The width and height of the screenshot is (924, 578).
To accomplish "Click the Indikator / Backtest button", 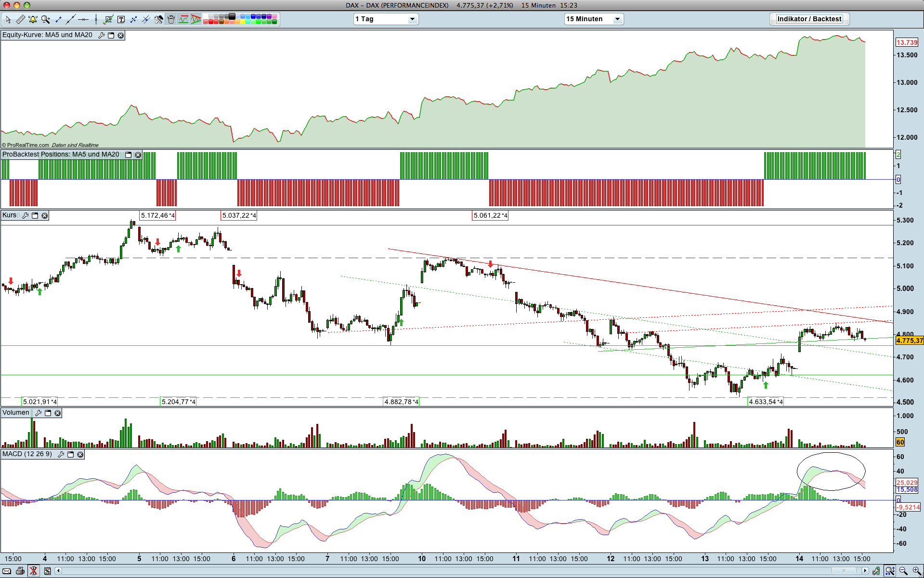I will click(809, 19).
